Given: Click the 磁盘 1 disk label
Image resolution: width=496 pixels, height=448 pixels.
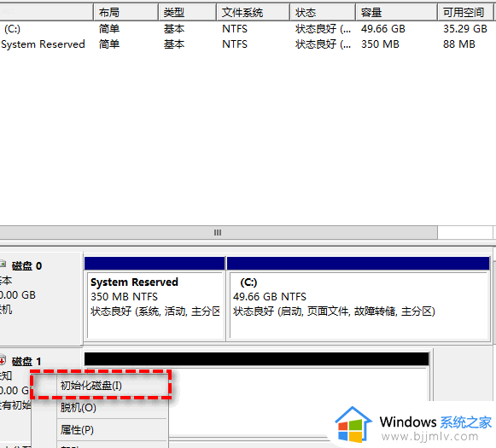Looking at the screenshot, I should click(x=26, y=361).
